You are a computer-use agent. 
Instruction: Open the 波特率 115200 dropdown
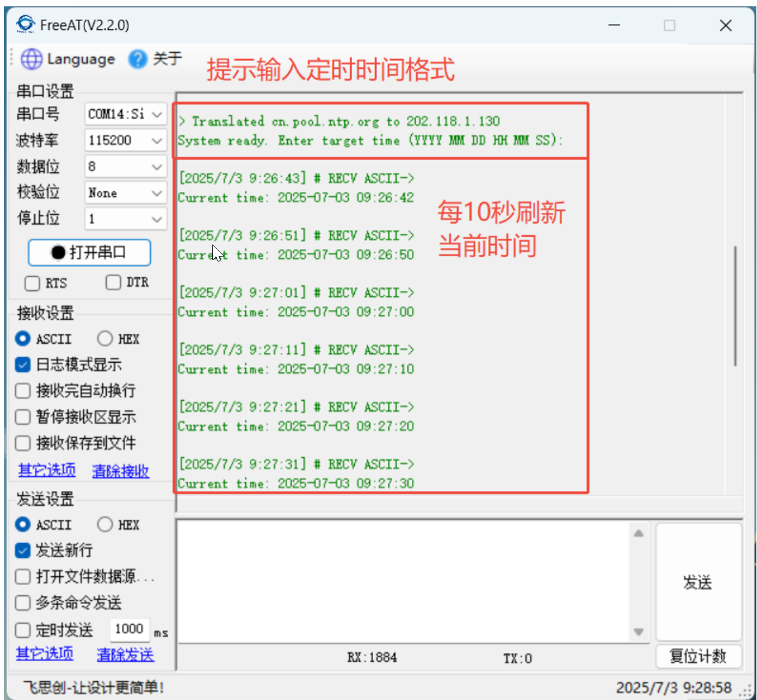pos(157,140)
